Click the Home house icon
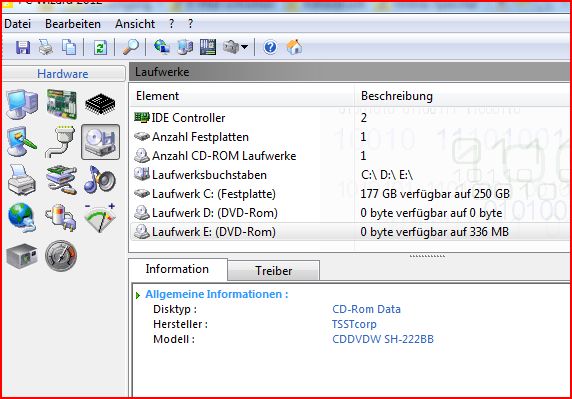572x399 pixels. click(294, 47)
